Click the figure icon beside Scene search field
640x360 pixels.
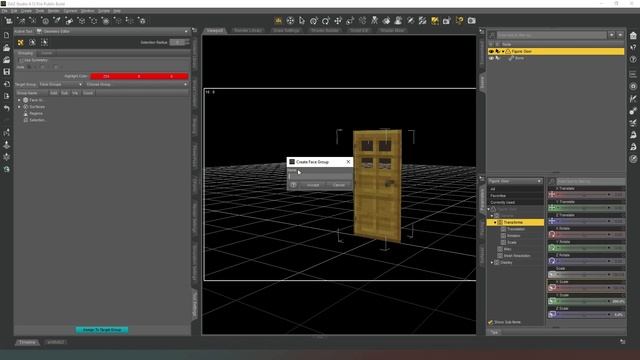pos(492,36)
